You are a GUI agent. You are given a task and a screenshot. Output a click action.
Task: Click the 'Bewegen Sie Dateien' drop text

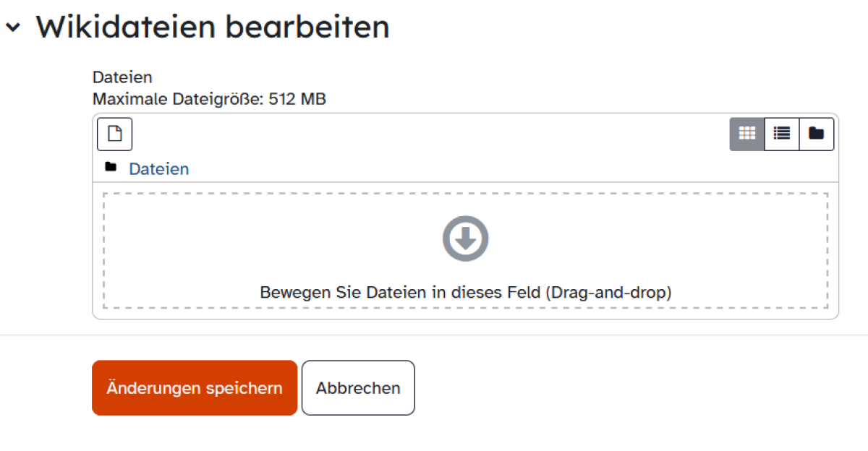[466, 293]
